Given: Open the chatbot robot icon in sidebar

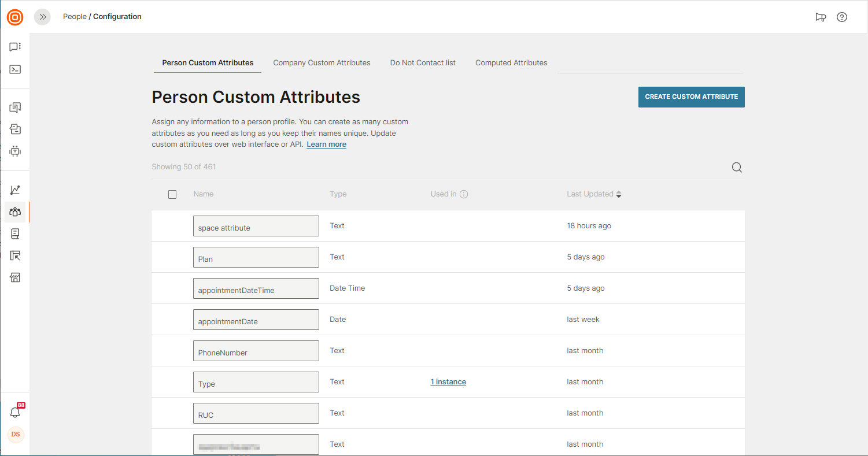Looking at the screenshot, I should 15,151.
